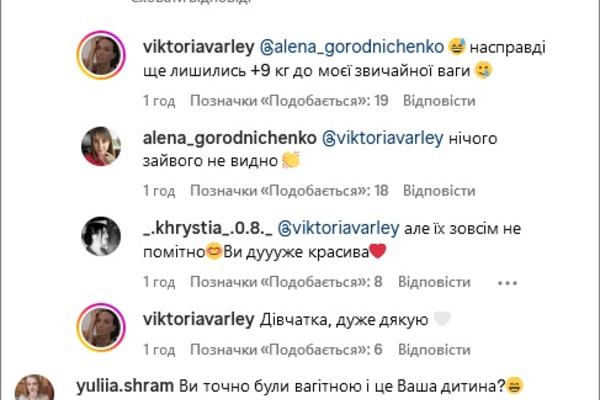This screenshot has height=400, width=600.
Task: View the 8 likes on khrystia's comment
Action: tap(286, 282)
